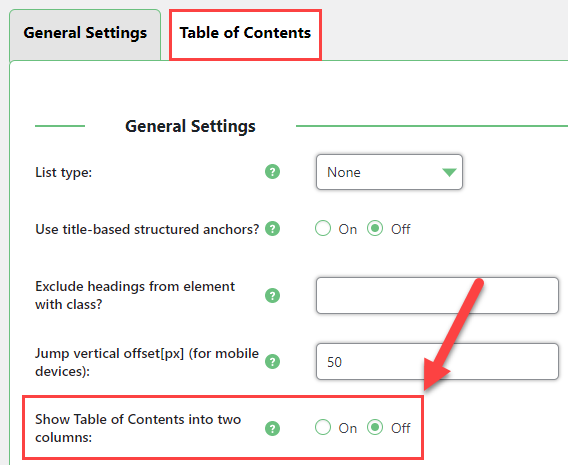Open help tooltip for List type
This screenshot has width=568, height=465.
[x=272, y=172]
